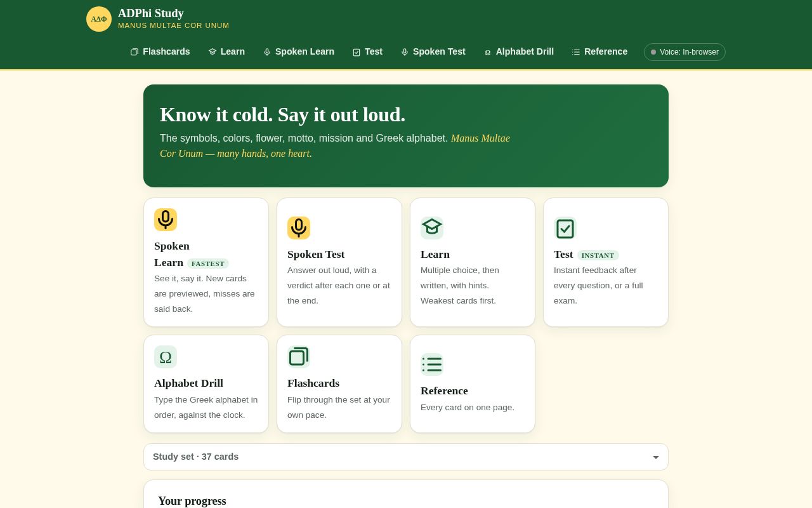Open the Alphabet Drill card title
Viewport: 812px width, 508px height.
[x=188, y=383]
